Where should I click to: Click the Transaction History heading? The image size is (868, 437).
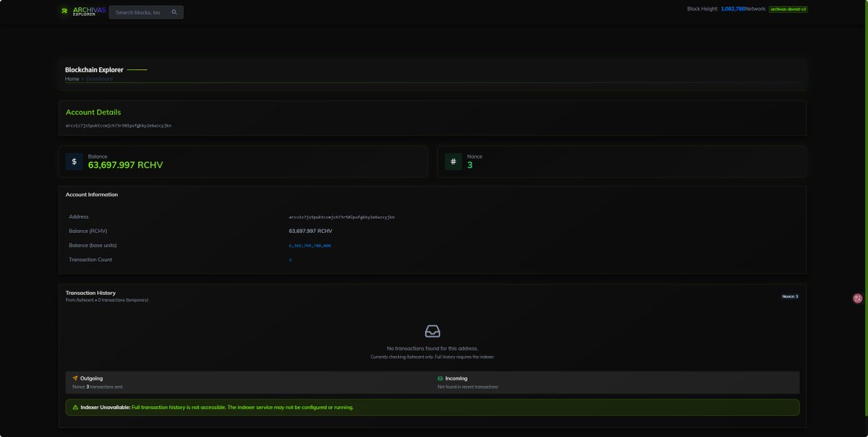click(90, 293)
